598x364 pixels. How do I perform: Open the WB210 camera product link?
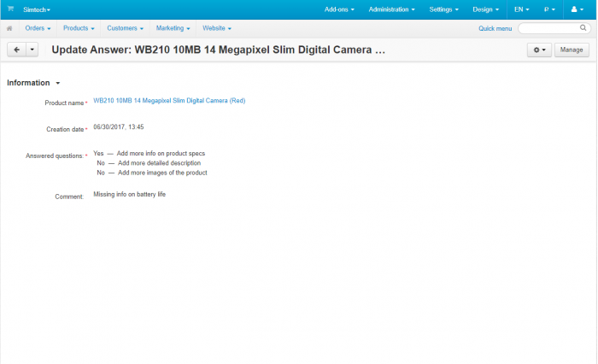point(169,101)
